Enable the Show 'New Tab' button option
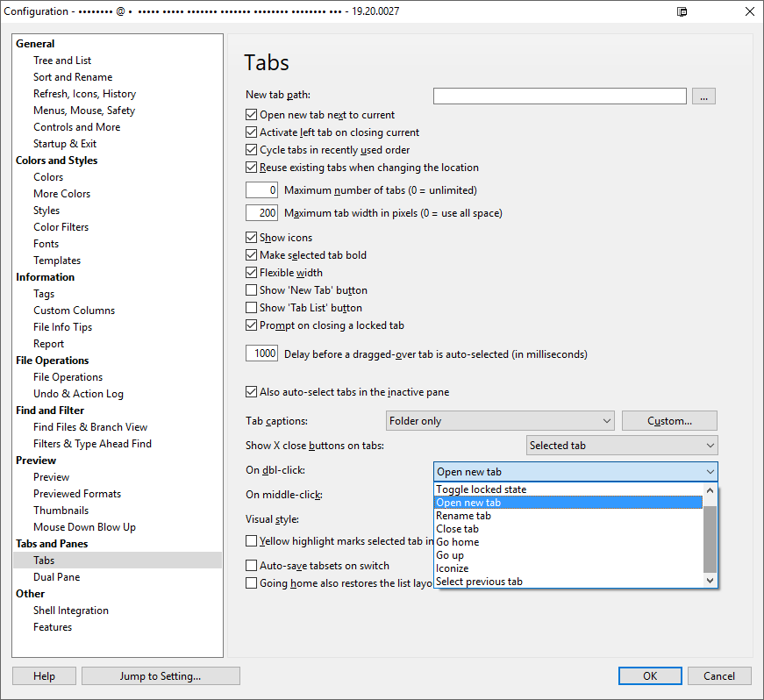The width and height of the screenshot is (764, 700). pyautogui.click(x=251, y=289)
